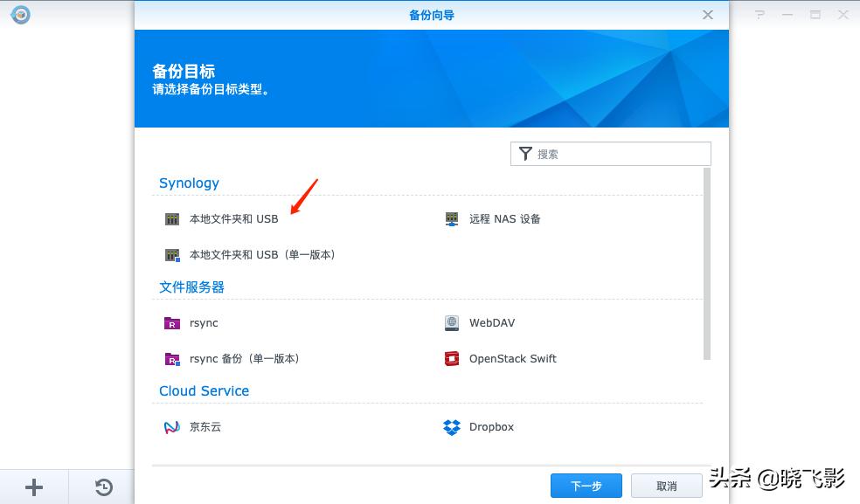Select the 本地文件夹和 USB backup destination icon
860x504 pixels.
pyautogui.click(x=171, y=219)
